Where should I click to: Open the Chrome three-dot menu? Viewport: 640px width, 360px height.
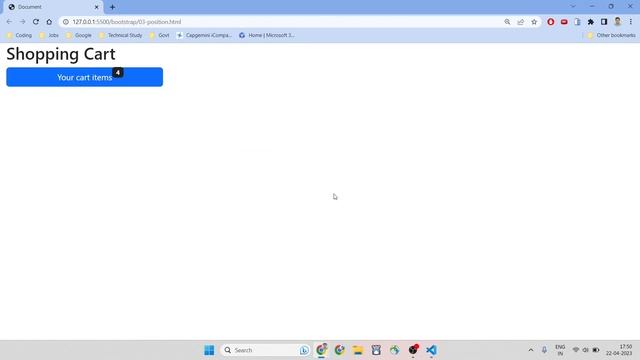[631, 22]
